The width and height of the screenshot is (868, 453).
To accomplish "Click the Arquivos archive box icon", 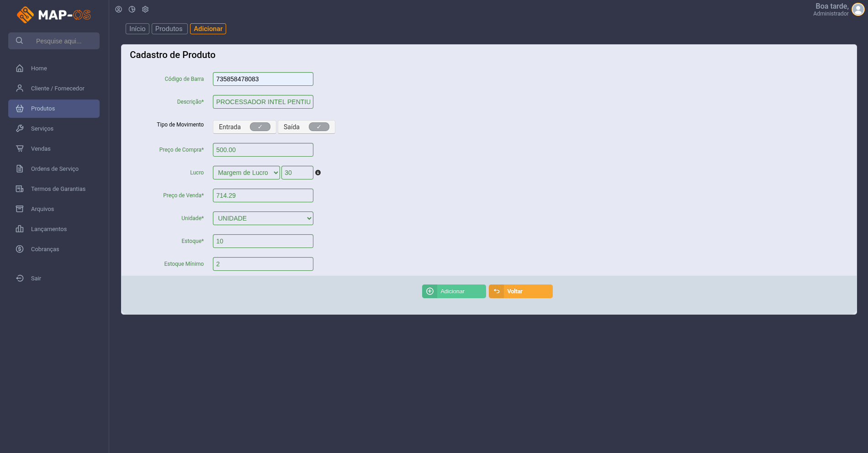I will pos(20,209).
